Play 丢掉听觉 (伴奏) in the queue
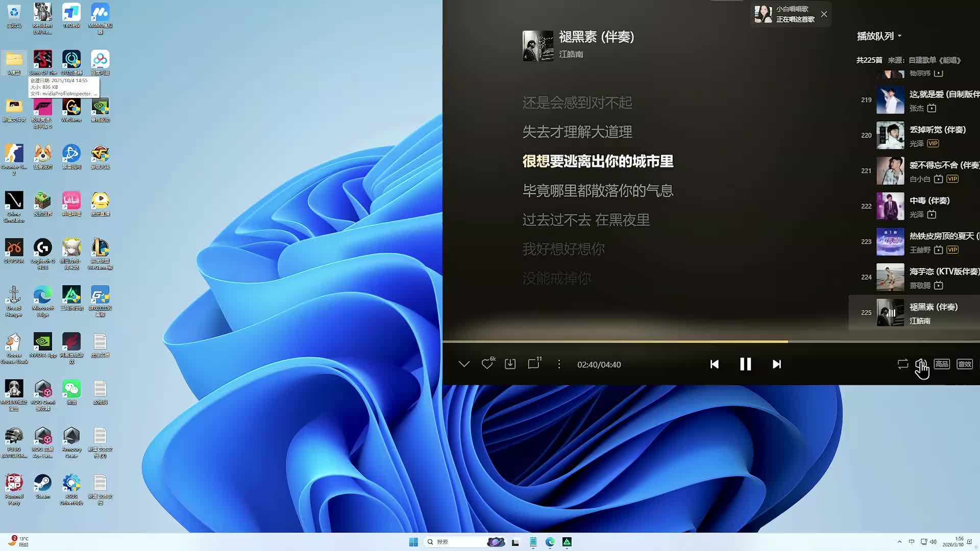 click(x=937, y=130)
